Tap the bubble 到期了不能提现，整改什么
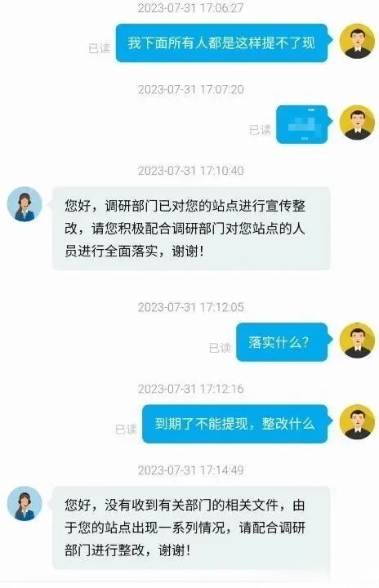Screen dimensions: 379x588 pos(237,424)
